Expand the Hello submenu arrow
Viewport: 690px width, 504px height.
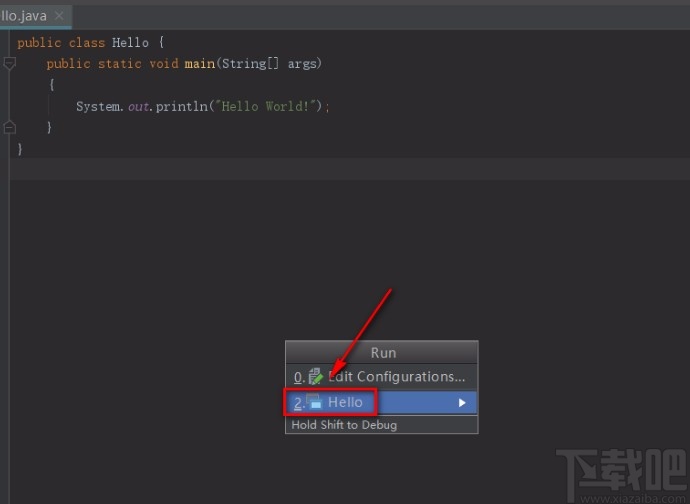pos(462,402)
